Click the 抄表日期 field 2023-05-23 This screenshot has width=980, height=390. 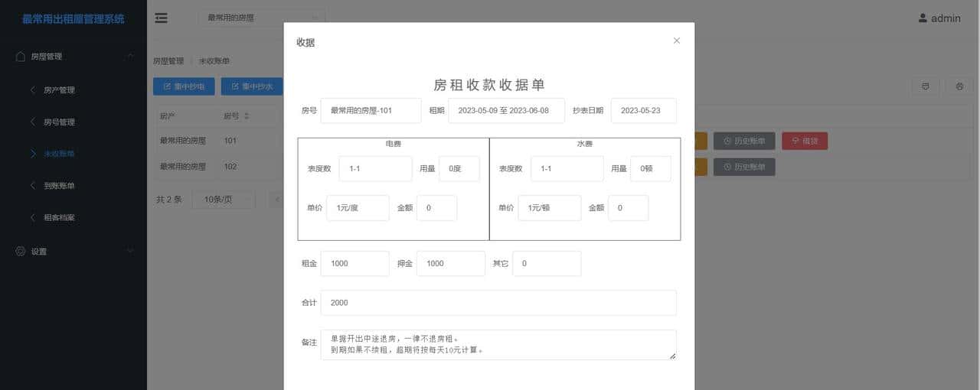pyautogui.click(x=643, y=110)
